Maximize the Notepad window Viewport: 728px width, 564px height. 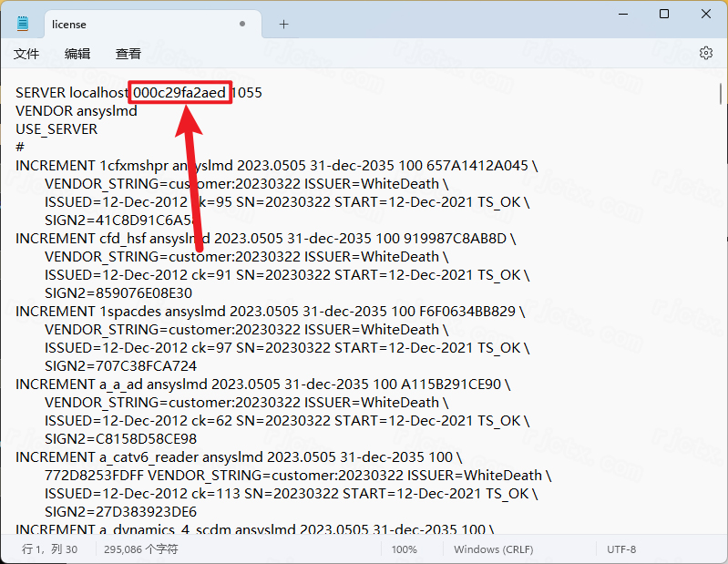tap(664, 14)
